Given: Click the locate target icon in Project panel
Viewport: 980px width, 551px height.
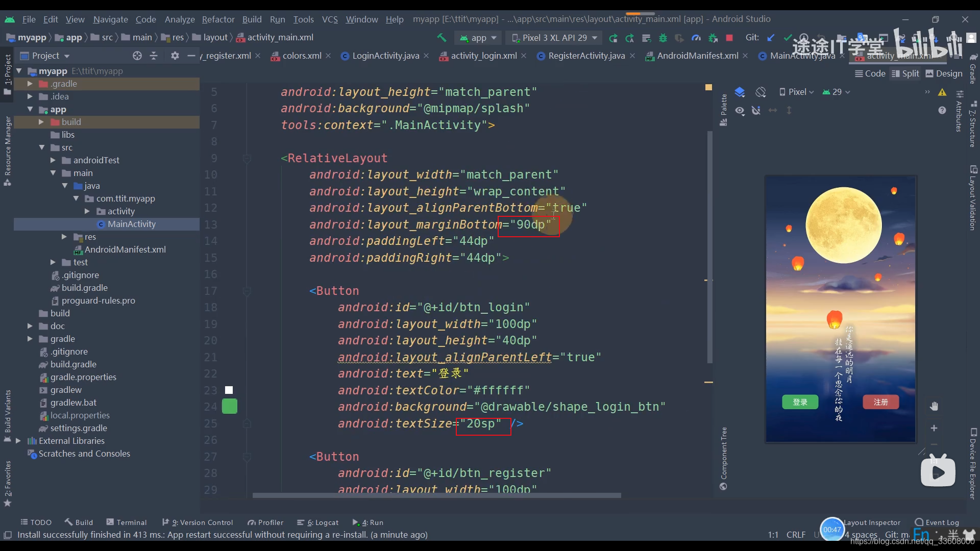Looking at the screenshot, I should click(137, 56).
